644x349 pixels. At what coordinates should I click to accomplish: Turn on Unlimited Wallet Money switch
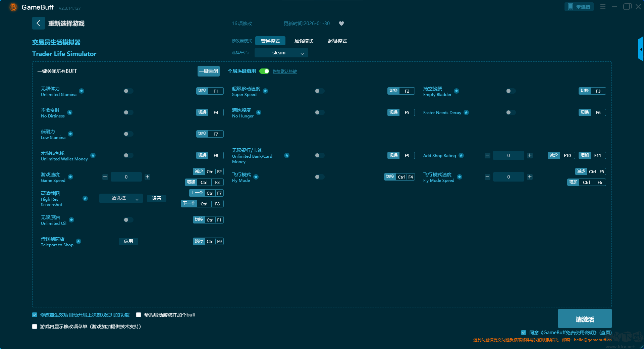point(128,155)
